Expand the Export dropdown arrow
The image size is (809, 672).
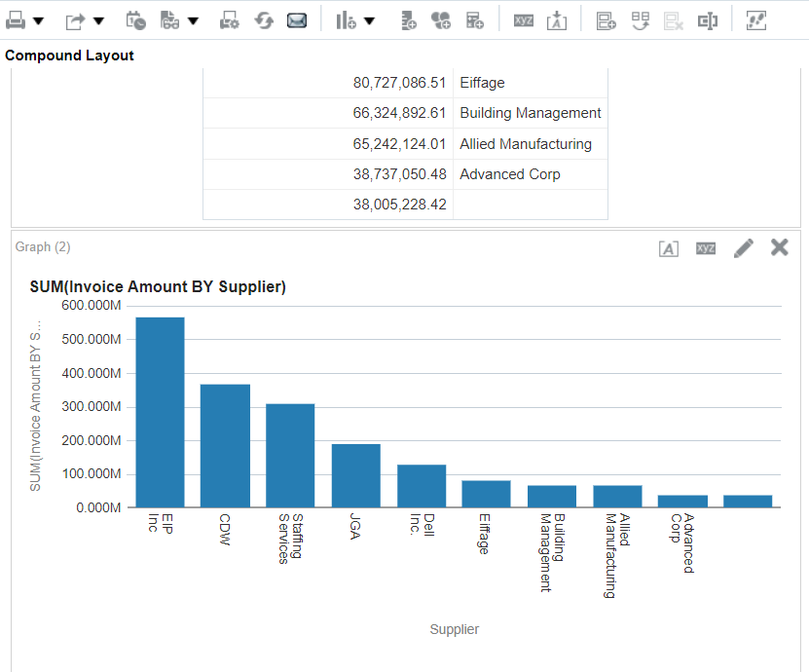[x=98, y=21]
